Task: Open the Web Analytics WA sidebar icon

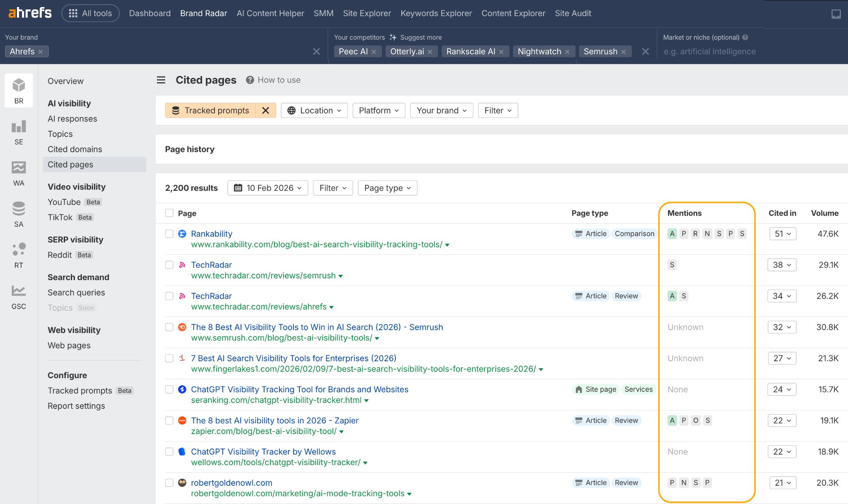Action: [18, 173]
